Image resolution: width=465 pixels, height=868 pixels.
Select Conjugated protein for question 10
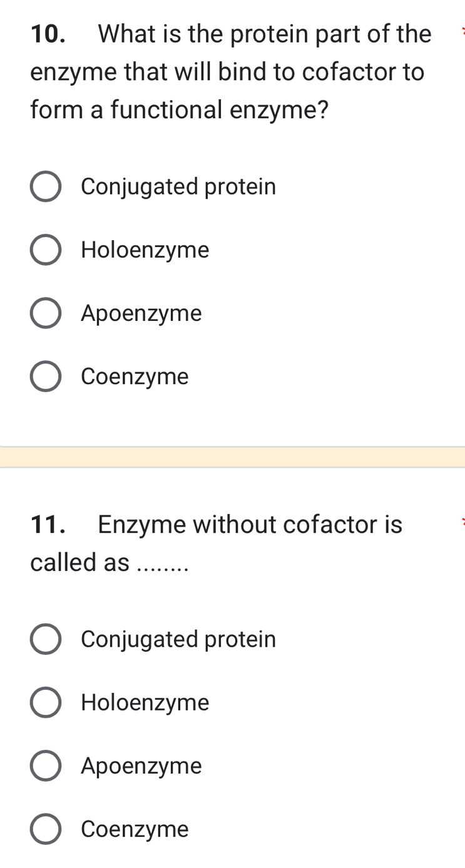coord(45,186)
